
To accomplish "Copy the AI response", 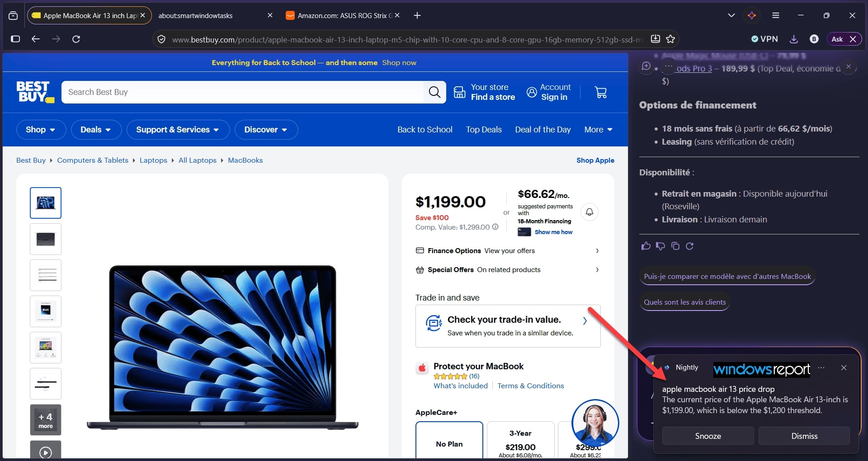I will pyautogui.click(x=675, y=246).
